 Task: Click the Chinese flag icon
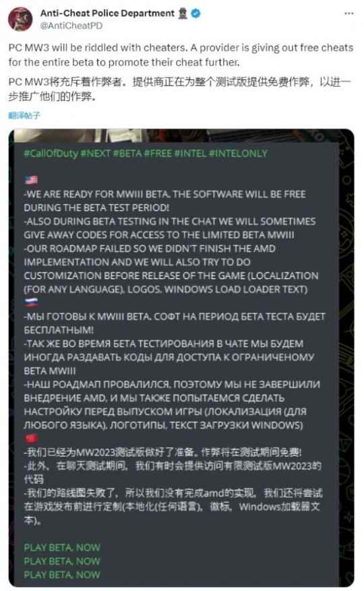point(31,438)
